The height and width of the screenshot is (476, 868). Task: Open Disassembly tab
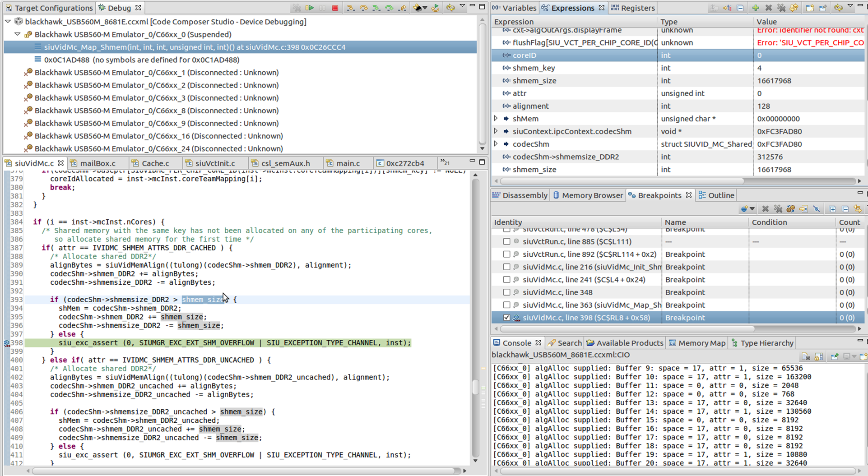(520, 195)
